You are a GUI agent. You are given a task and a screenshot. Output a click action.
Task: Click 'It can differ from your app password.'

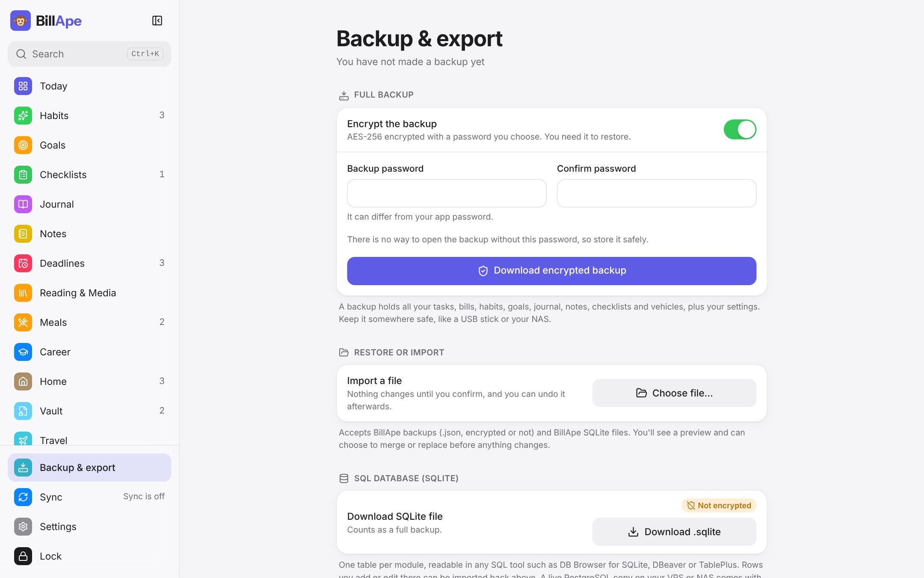420,217
